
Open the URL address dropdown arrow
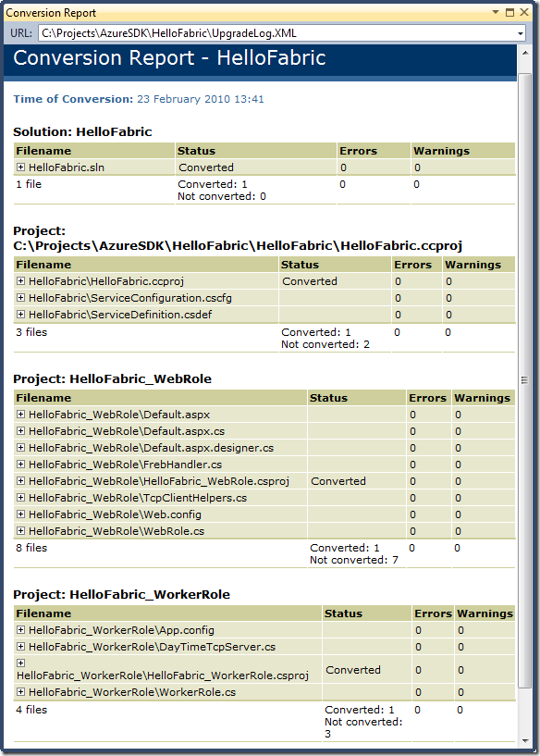click(x=521, y=33)
